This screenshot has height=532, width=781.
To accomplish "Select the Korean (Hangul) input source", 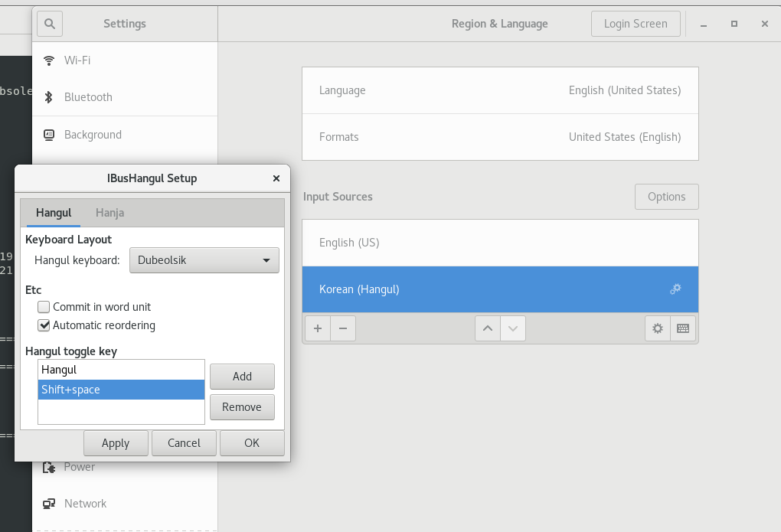I will coord(500,289).
